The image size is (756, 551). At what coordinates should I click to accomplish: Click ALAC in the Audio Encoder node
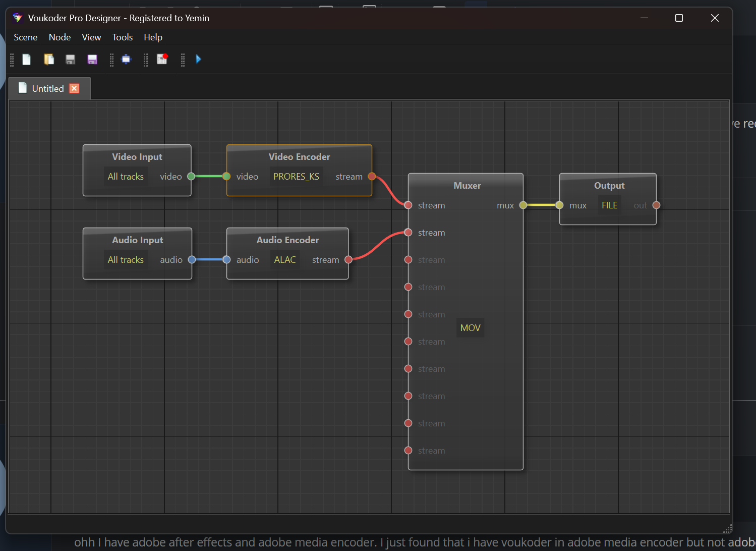[285, 260]
